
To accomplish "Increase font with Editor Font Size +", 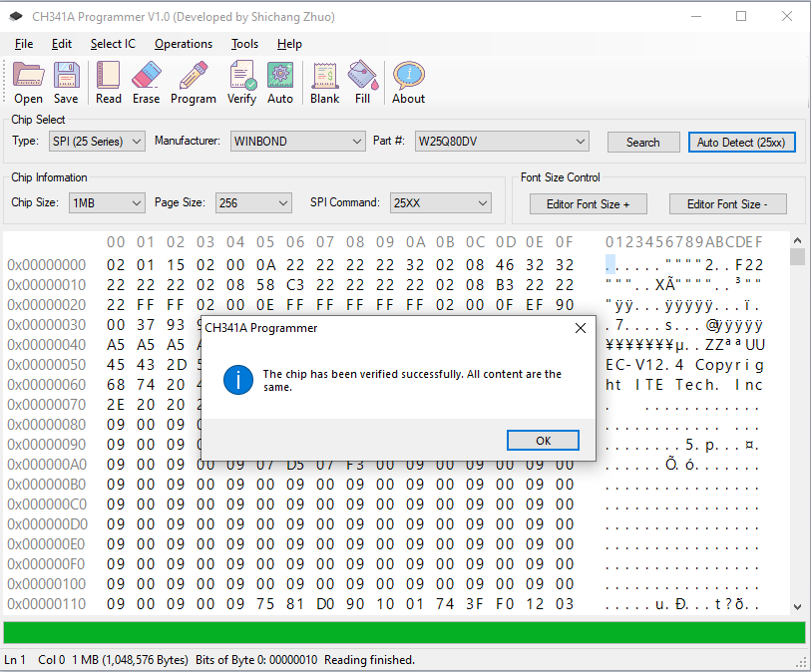I will coord(589,204).
